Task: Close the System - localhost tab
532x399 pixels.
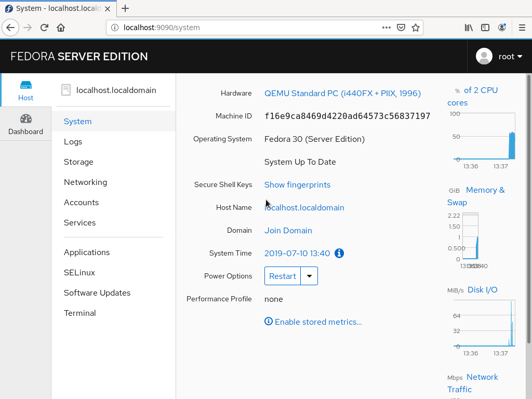Action: 108,8
